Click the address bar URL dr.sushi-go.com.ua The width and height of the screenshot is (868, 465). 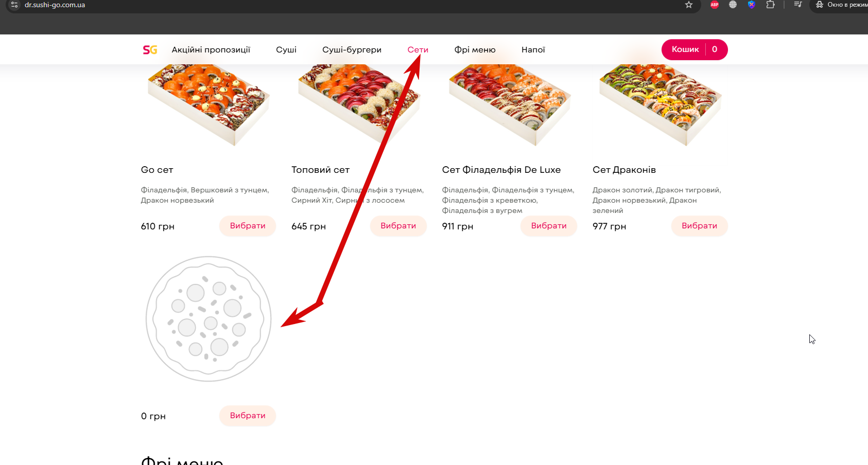55,5
